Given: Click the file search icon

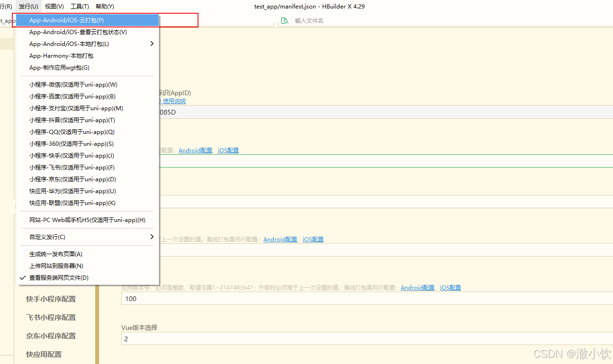Looking at the screenshot, I should [285, 21].
